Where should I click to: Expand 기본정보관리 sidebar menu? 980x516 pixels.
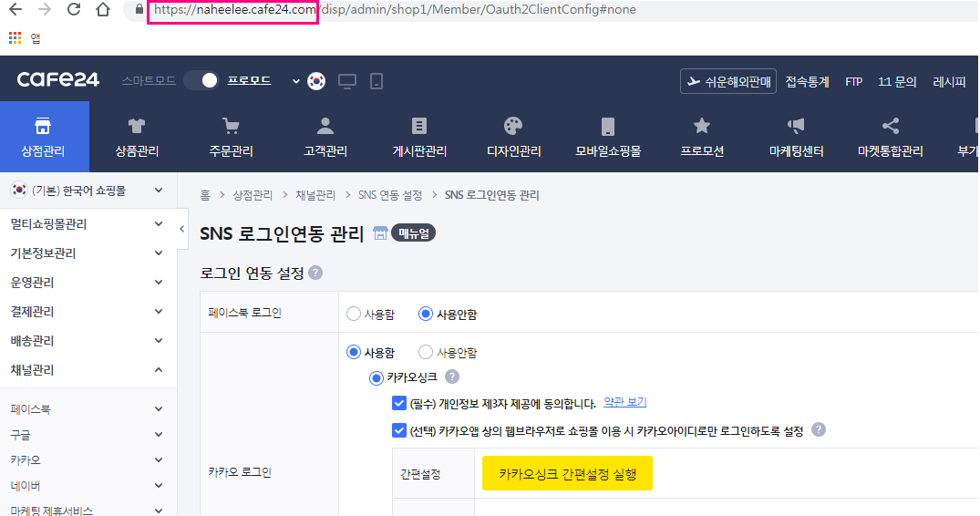[88, 253]
